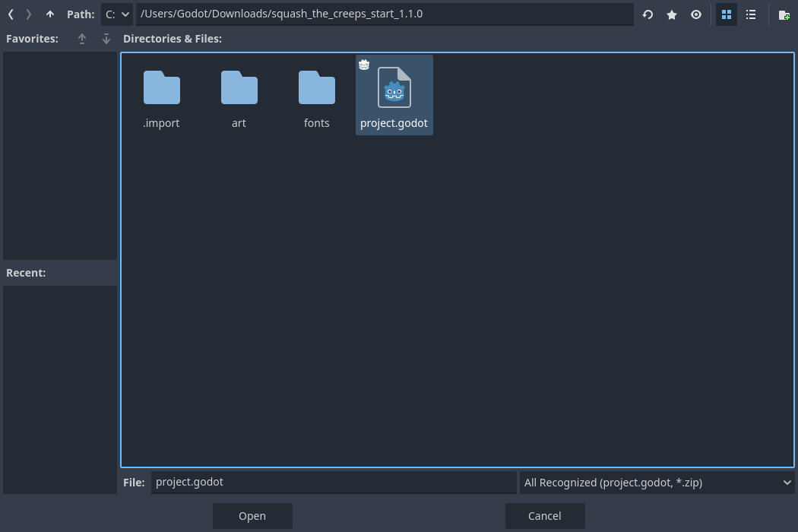This screenshot has height=532, width=798.
Task: Navigate up to the parent directory
Action: pos(49,14)
